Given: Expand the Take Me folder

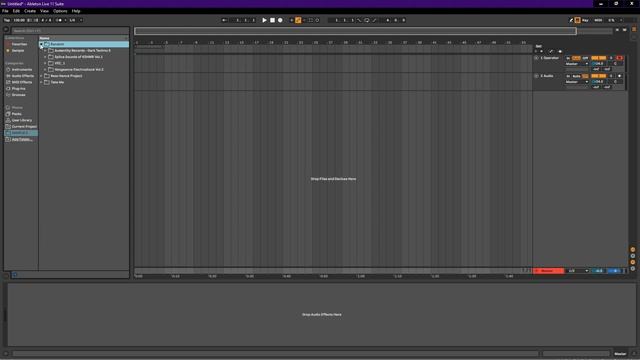Looking at the screenshot, I should [x=41, y=82].
